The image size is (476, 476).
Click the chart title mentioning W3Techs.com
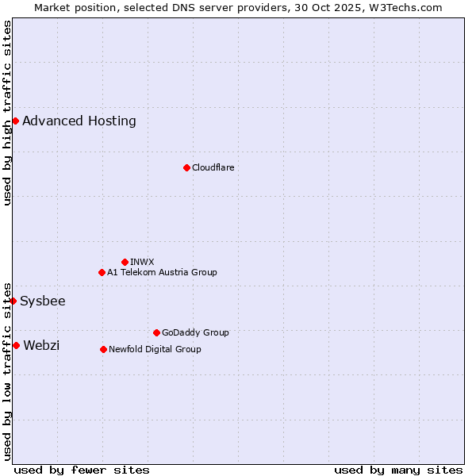pos(238,7)
